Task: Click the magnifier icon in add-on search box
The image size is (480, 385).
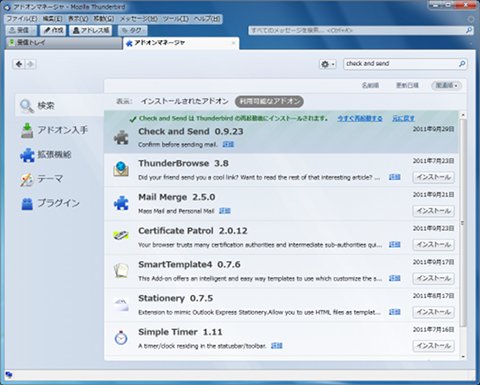Action: [462, 64]
